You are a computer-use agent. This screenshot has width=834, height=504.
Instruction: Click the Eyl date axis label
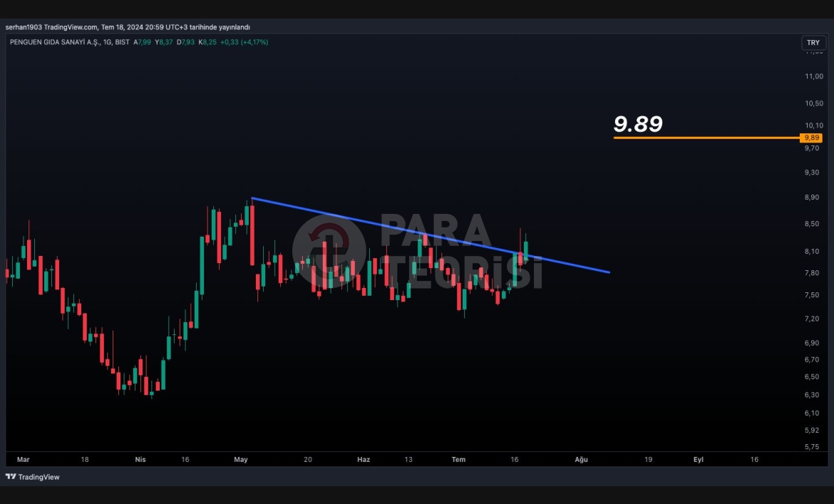pyautogui.click(x=699, y=459)
